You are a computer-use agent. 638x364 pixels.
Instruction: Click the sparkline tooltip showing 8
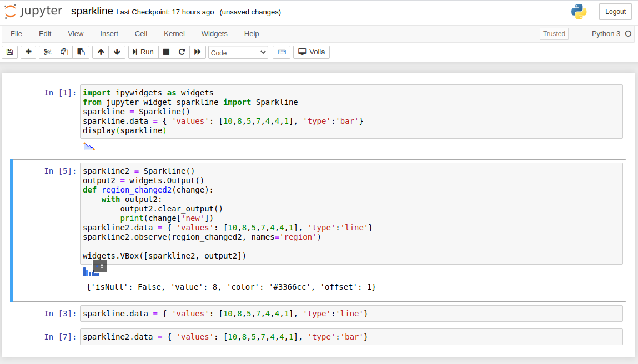(x=100, y=266)
